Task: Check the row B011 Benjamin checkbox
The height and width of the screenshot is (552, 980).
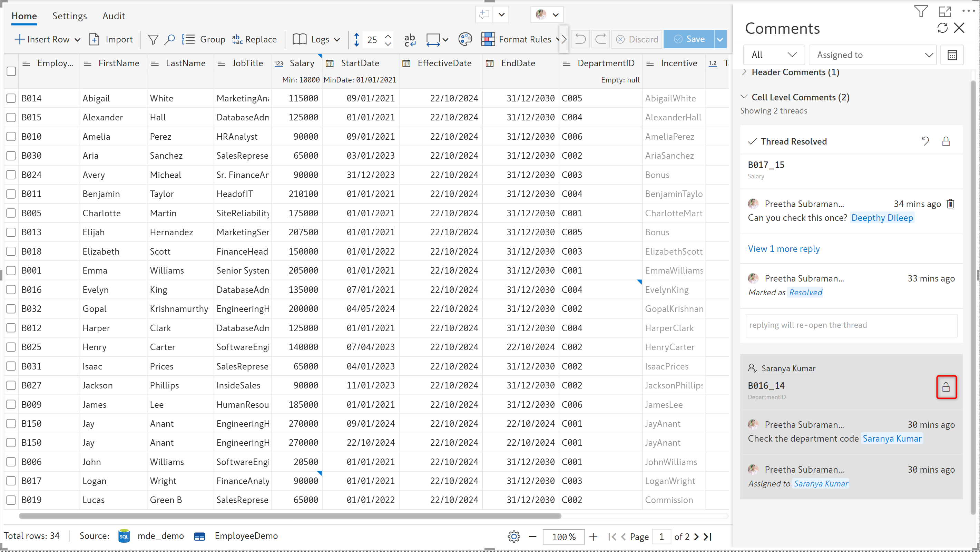Action: [x=11, y=194]
